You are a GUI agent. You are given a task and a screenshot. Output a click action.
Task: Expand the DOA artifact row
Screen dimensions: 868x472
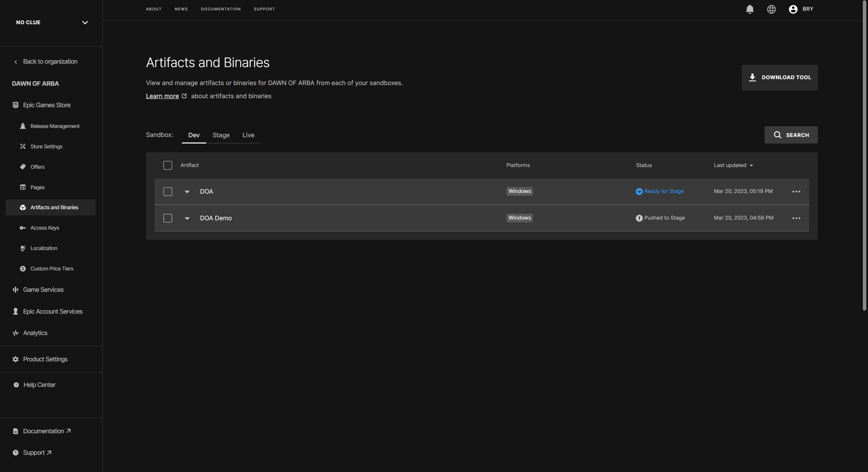(x=187, y=191)
